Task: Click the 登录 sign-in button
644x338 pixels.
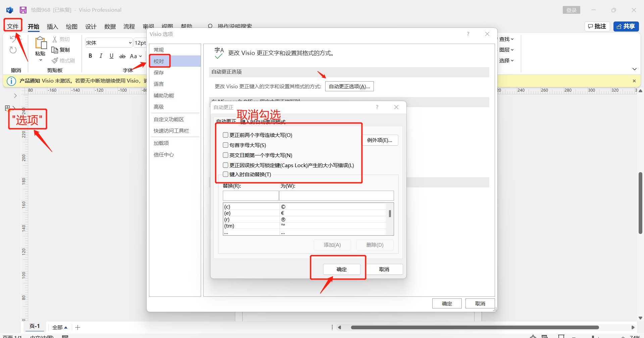Action: tap(571, 10)
